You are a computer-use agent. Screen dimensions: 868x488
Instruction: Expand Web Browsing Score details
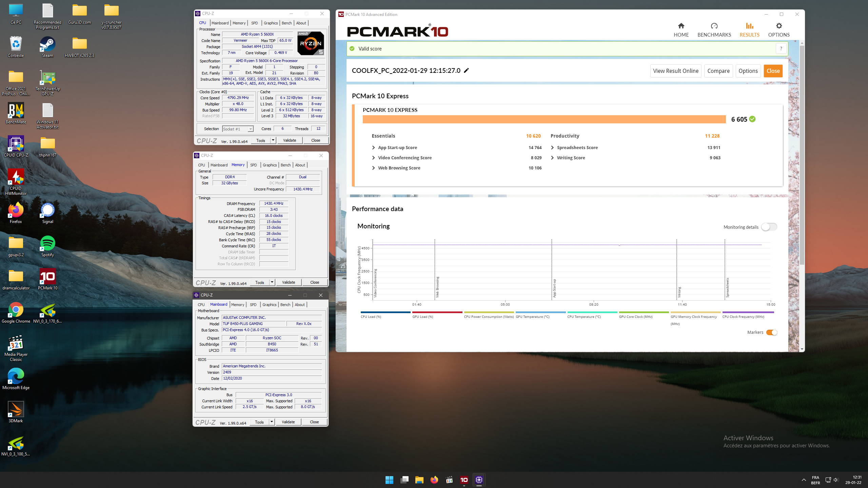[x=373, y=168]
